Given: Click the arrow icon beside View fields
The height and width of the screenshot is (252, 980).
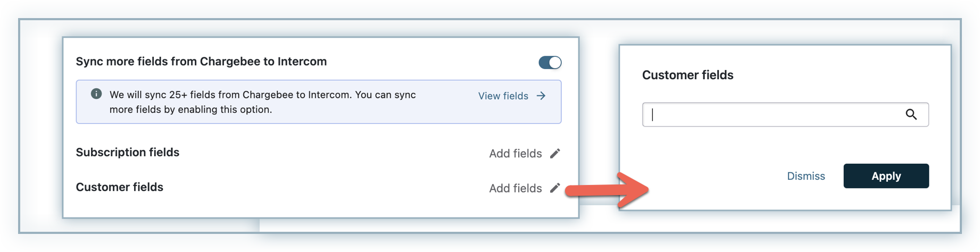Looking at the screenshot, I should [541, 96].
